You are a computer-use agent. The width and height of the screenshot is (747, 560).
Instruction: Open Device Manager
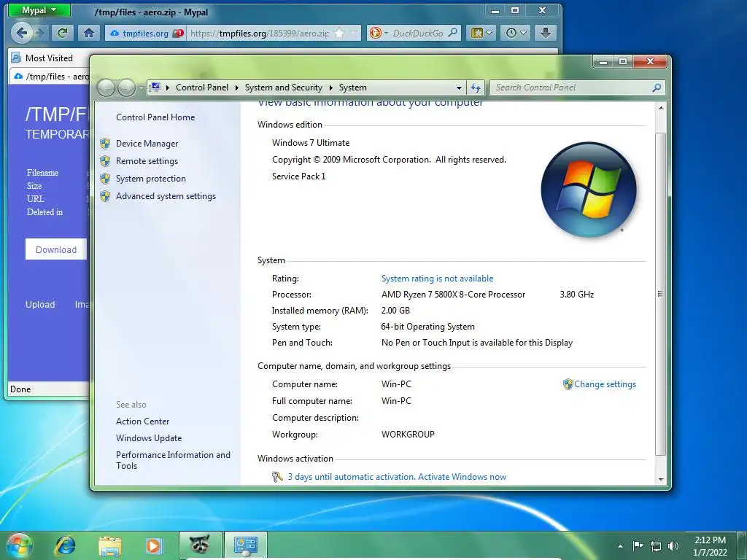[x=147, y=144]
